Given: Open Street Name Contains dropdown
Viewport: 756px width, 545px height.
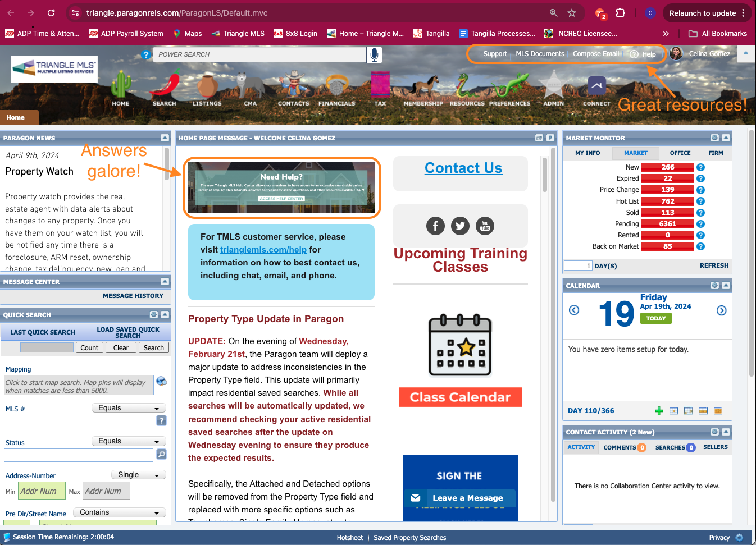Looking at the screenshot, I should click(120, 512).
